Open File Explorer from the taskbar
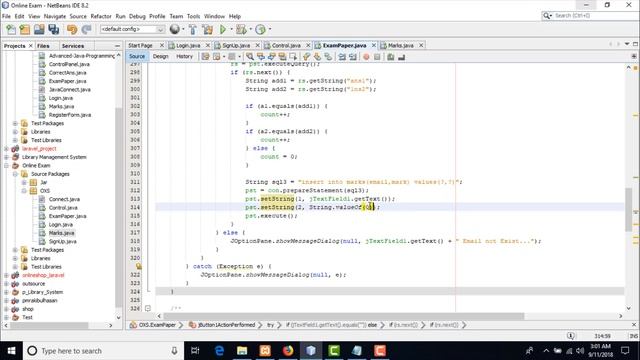Image resolution: width=640 pixels, height=360 pixels. tap(242, 351)
